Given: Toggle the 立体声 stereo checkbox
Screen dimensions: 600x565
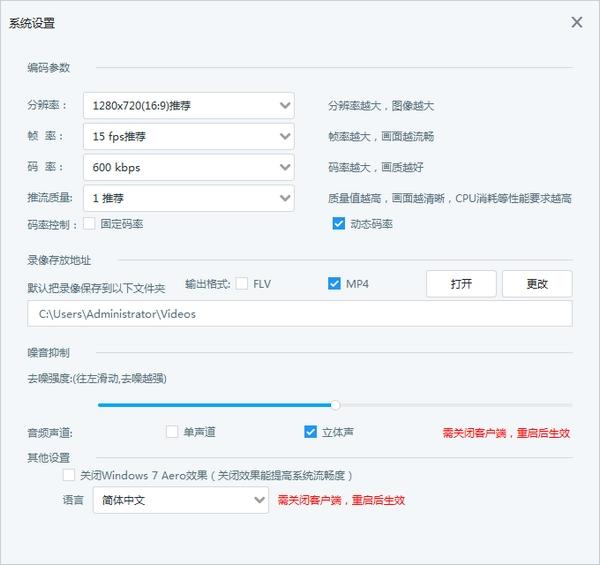Looking at the screenshot, I should [x=310, y=432].
